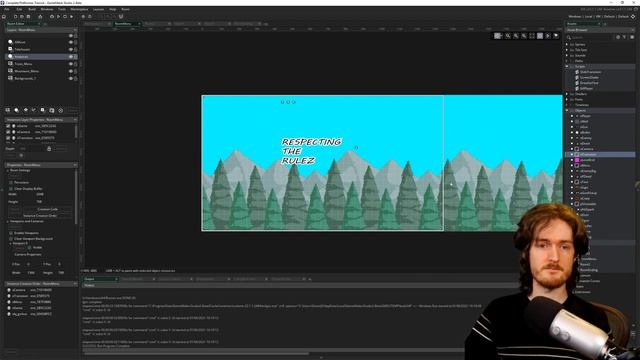Collapse the Scripts folder
Viewport: 640px width, 360px height.
tap(567, 66)
